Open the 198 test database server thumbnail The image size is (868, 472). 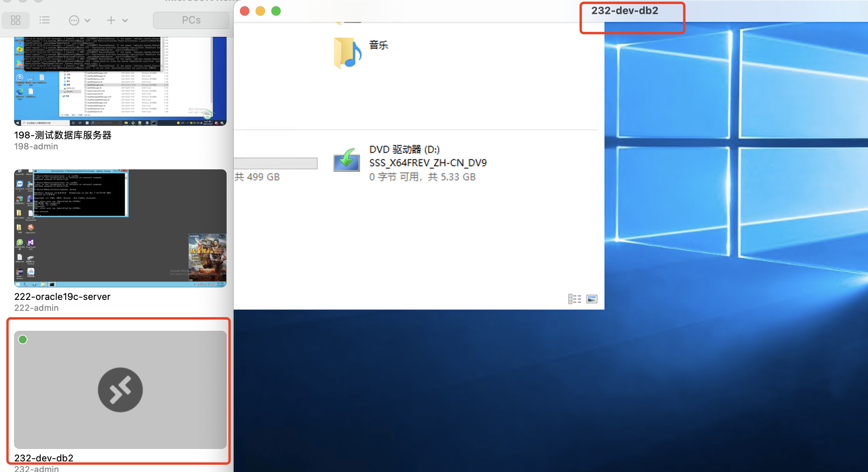(x=120, y=81)
